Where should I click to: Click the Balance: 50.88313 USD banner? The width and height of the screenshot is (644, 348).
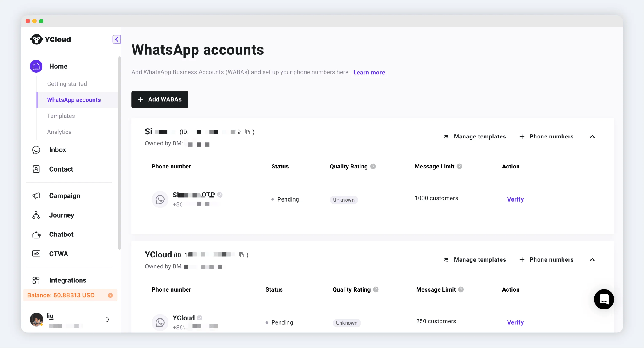70,295
